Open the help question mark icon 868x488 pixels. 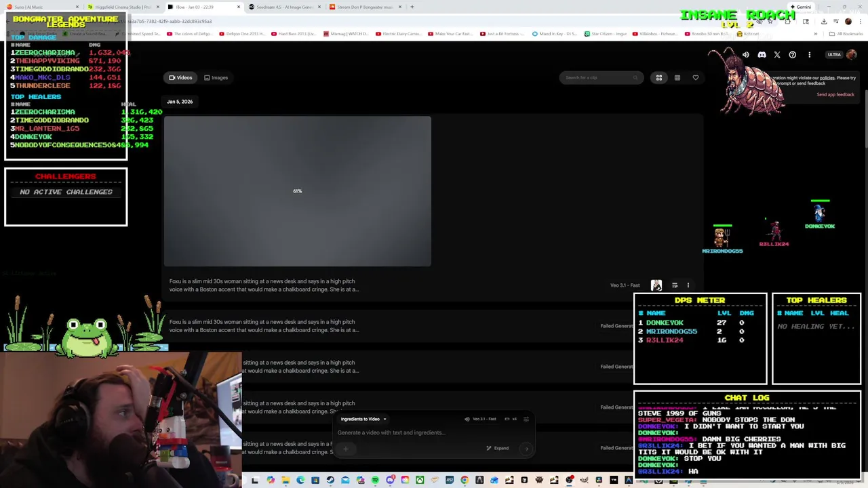pyautogui.click(x=793, y=55)
